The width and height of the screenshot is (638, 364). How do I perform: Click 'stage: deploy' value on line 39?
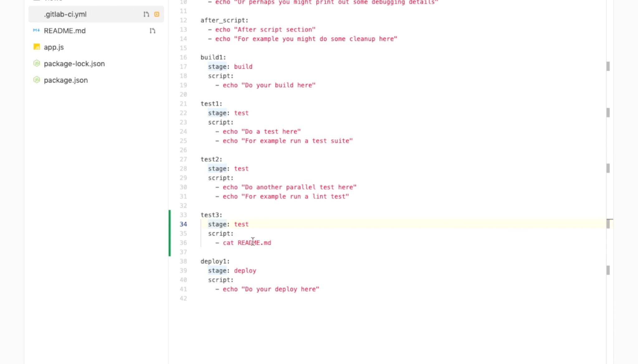coord(245,271)
